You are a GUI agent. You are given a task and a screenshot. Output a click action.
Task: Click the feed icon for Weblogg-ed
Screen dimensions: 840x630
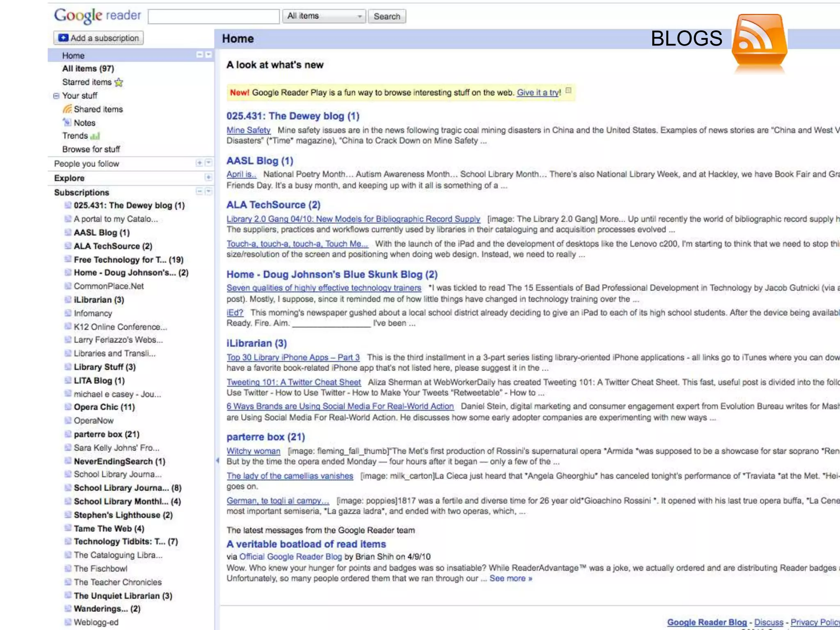pyautogui.click(x=68, y=622)
